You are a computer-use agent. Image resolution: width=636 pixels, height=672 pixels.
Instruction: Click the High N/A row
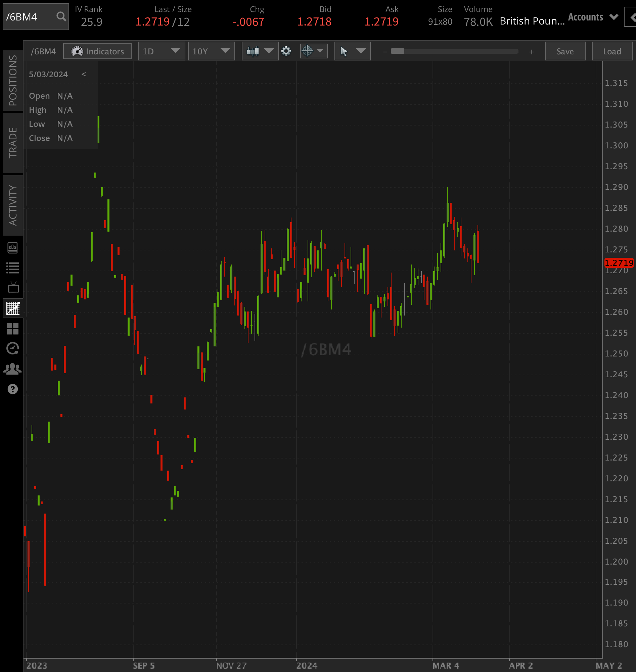coord(51,110)
